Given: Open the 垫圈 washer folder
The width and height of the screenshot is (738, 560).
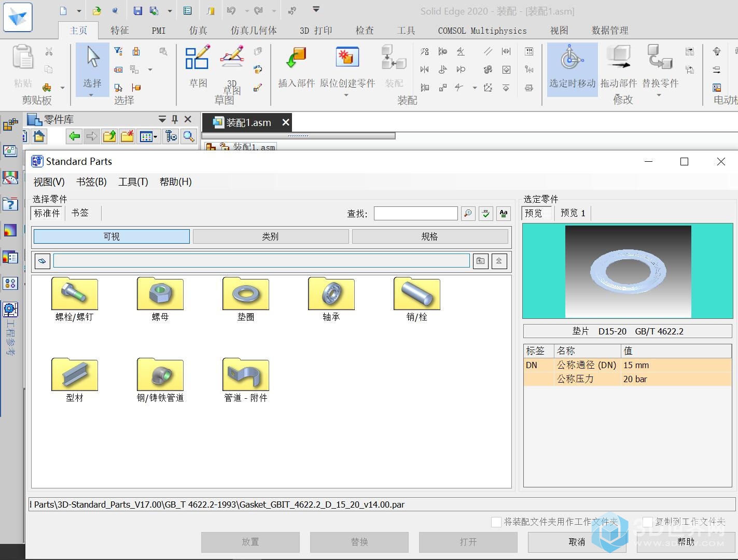Looking at the screenshot, I should [x=246, y=299].
